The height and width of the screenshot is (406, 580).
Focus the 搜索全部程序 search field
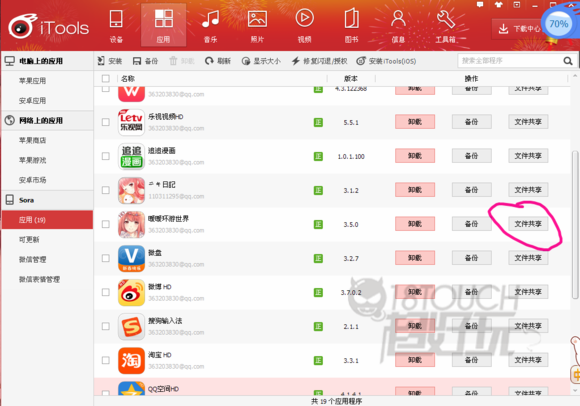point(510,61)
